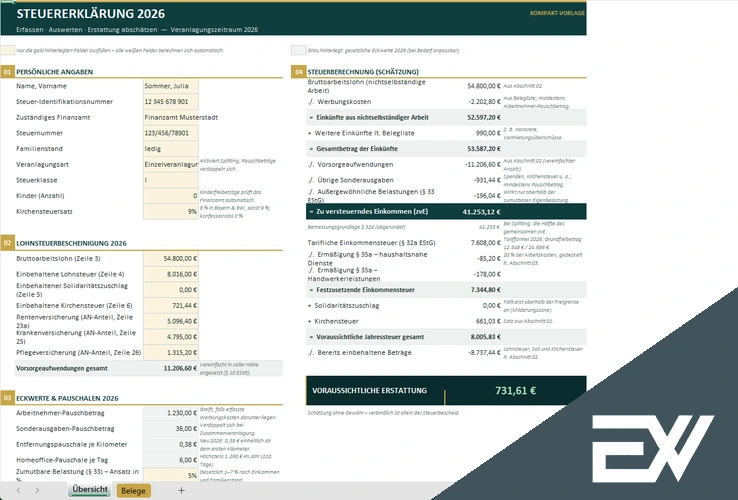Screen dimensions: 738x500
Task: Open Steuerklasse cell showing 'I'
Action: coord(170,180)
